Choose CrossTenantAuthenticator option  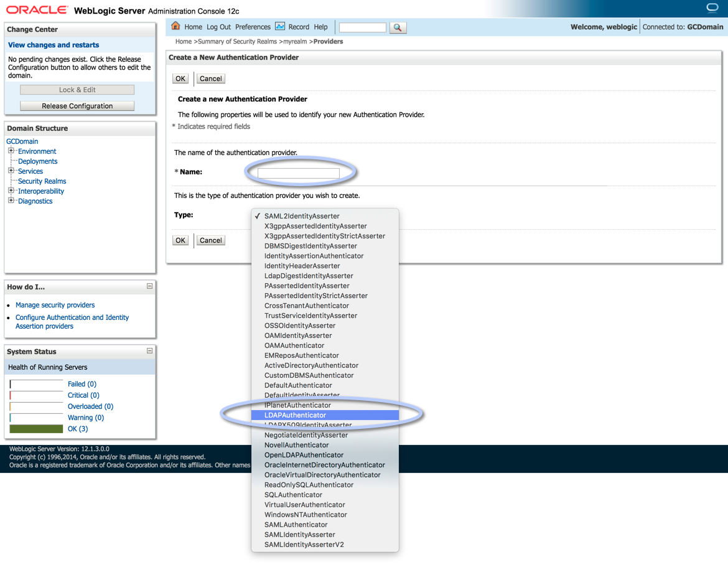click(325, 306)
